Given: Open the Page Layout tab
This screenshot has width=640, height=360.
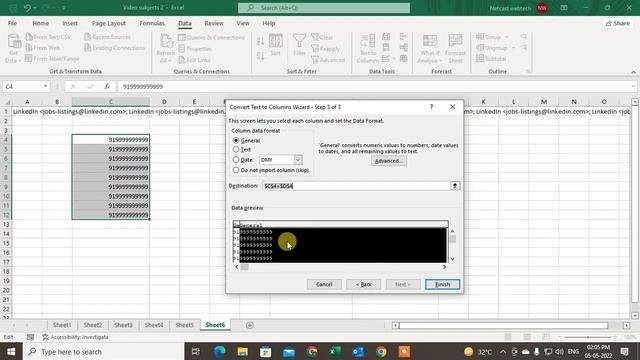Looking at the screenshot, I should tap(109, 23).
